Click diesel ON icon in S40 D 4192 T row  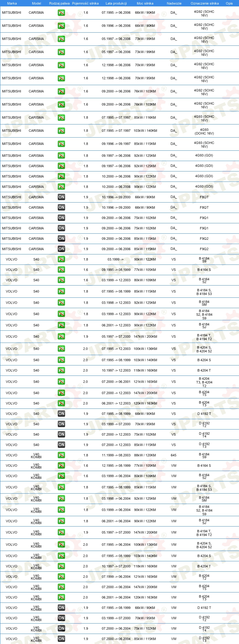pyautogui.click(x=61, y=414)
